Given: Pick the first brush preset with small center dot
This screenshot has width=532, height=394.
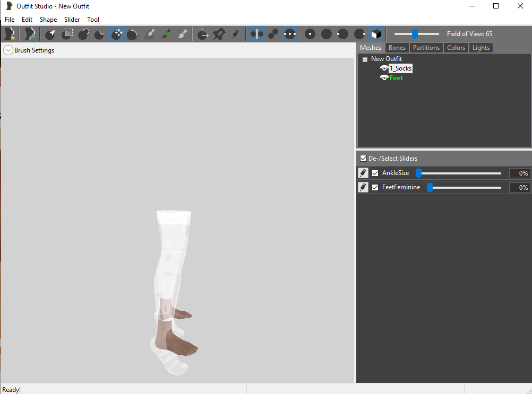Looking at the screenshot, I should pos(310,34).
